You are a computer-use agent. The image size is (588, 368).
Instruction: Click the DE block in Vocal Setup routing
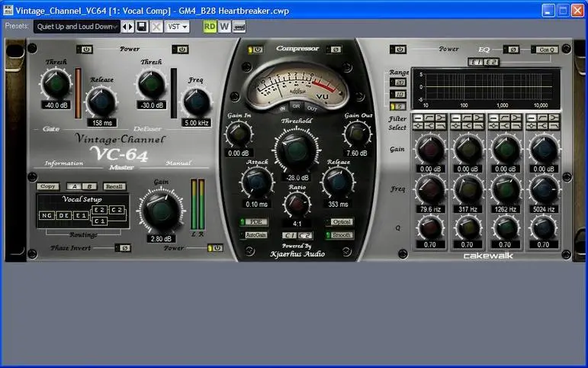(64, 215)
